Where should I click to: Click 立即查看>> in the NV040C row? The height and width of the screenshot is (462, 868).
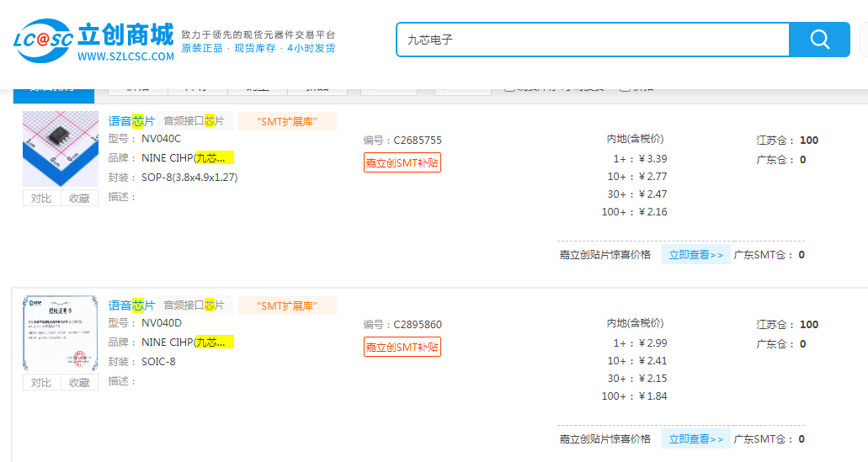pos(695,255)
